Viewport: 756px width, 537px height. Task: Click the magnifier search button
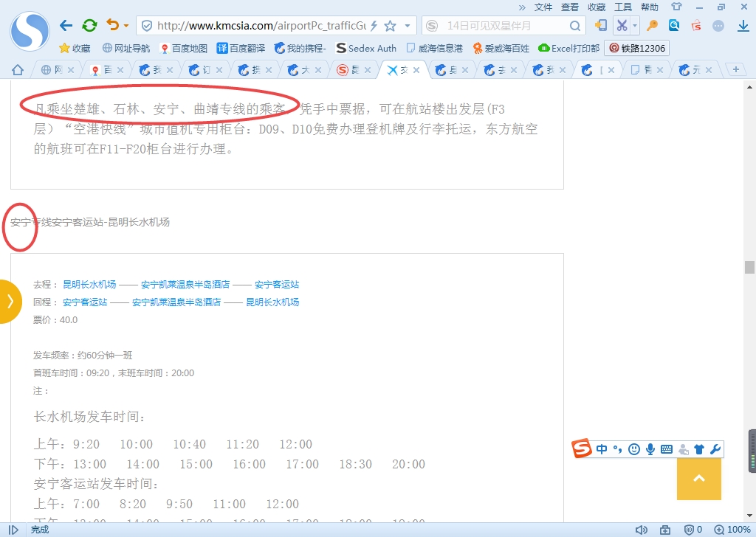574,26
